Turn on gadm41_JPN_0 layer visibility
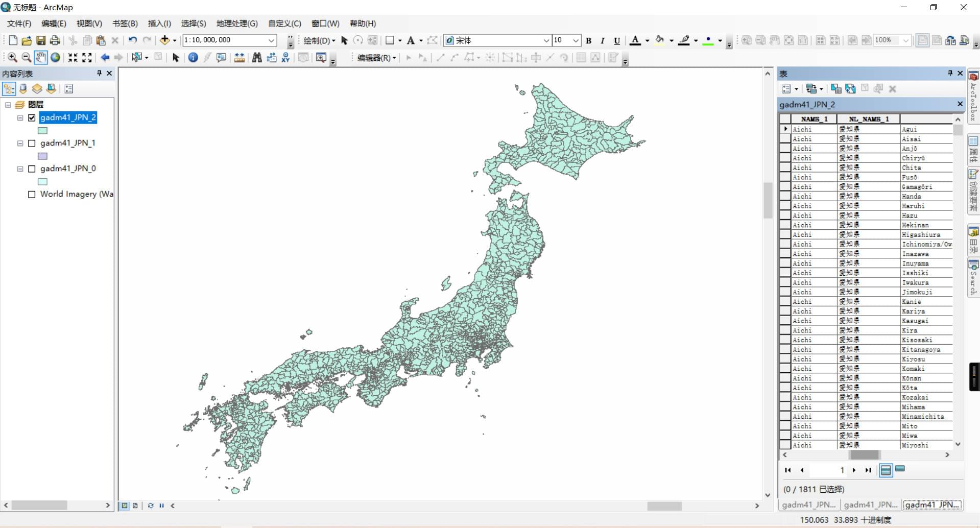This screenshot has width=980, height=528. [x=32, y=169]
